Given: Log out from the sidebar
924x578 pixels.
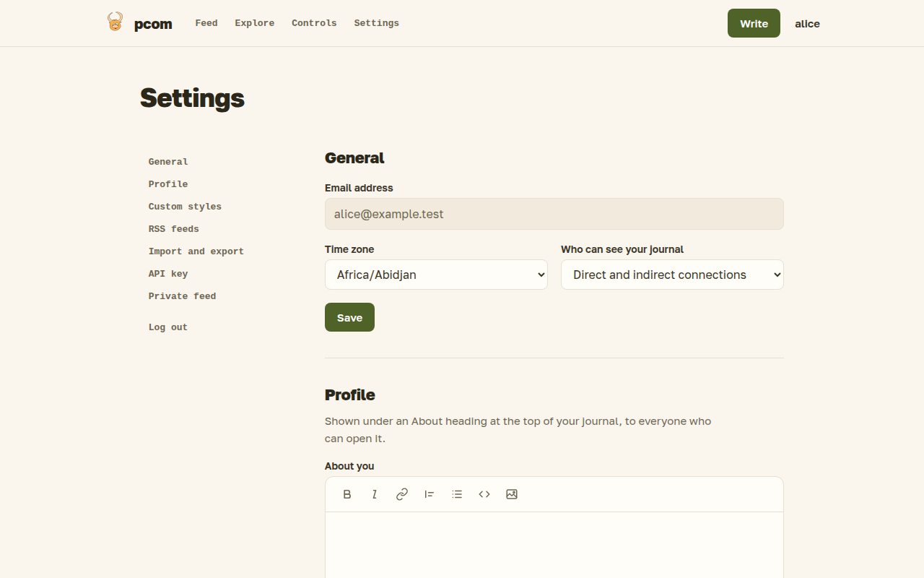Looking at the screenshot, I should [x=168, y=327].
